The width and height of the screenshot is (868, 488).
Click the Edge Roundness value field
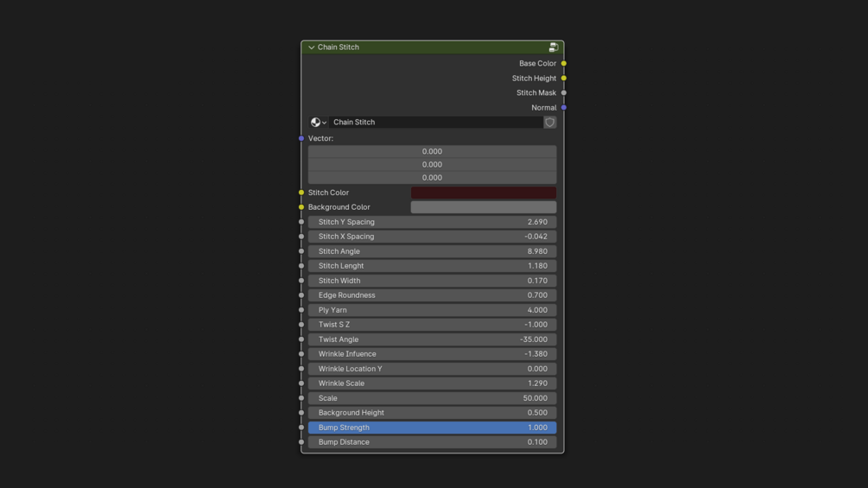(432, 295)
